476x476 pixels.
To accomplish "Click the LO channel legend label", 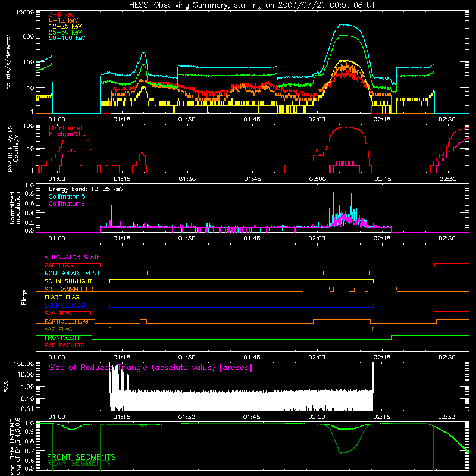I will (x=65, y=129).
